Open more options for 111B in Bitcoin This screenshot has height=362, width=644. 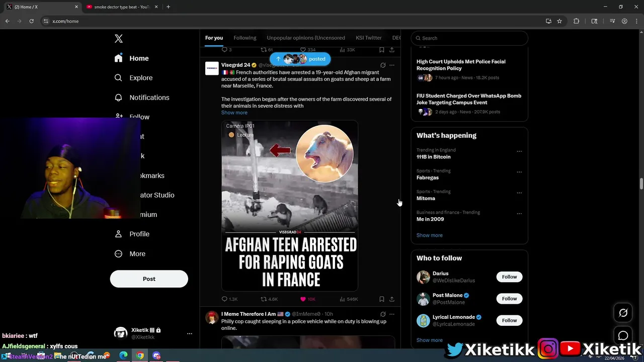pos(519,151)
